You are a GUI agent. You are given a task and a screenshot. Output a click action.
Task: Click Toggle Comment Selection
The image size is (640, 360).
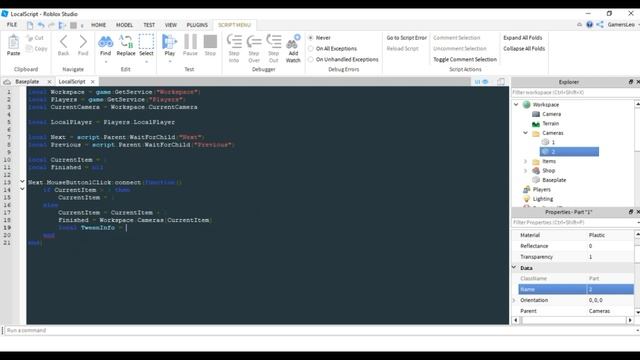465,60
